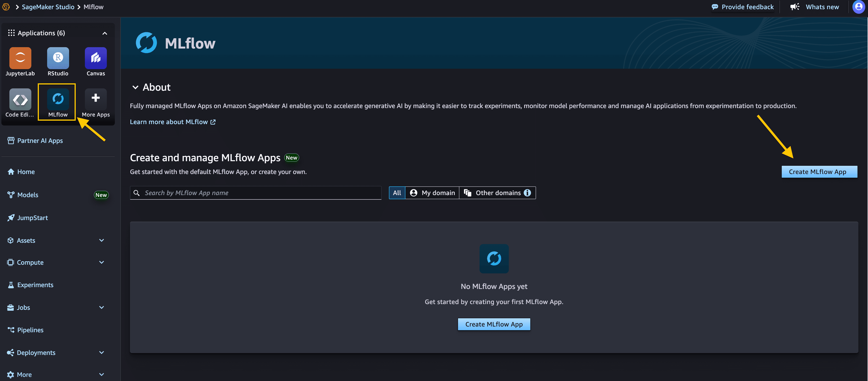Viewport: 868px width, 381px height.
Task: Click the large MLflow tile in empty state
Action: click(x=494, y=258)
